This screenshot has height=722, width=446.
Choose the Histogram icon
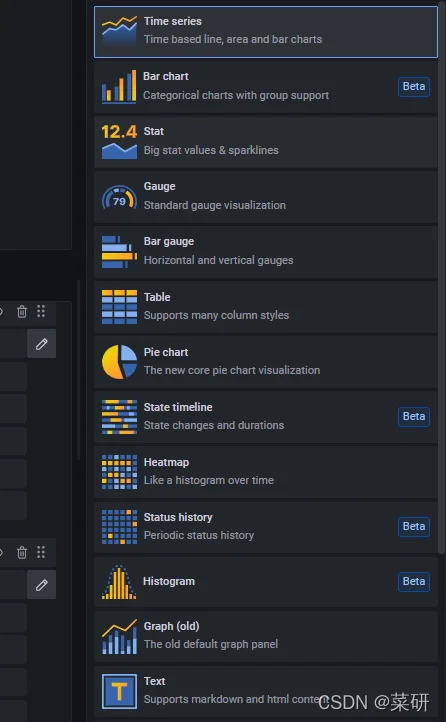119,582
